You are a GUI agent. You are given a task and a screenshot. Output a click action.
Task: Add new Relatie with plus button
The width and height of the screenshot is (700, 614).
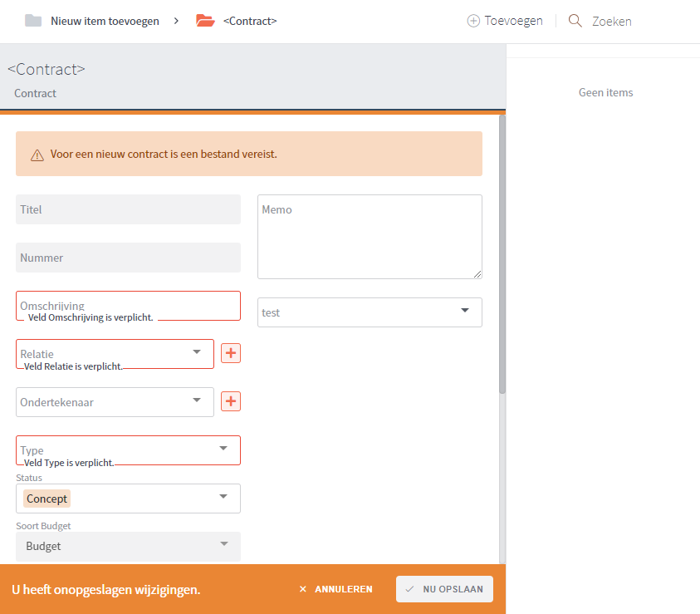[x=231, y=353]
